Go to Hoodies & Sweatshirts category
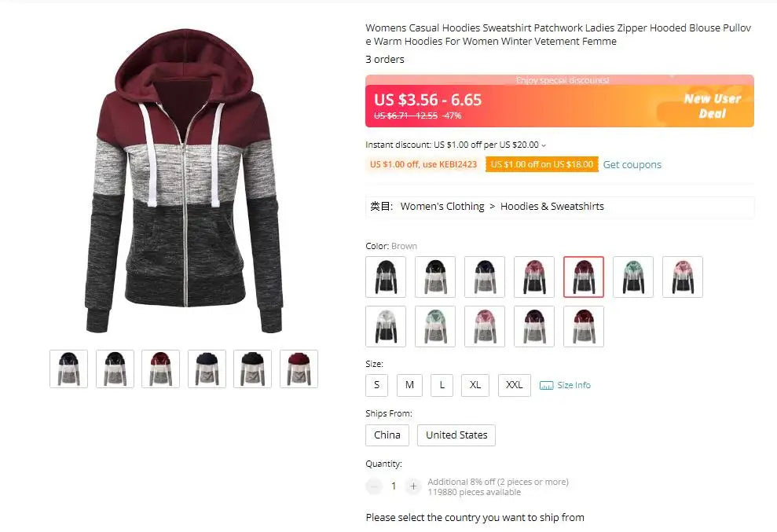The image size is (777, 532). (x=552, y=206)
